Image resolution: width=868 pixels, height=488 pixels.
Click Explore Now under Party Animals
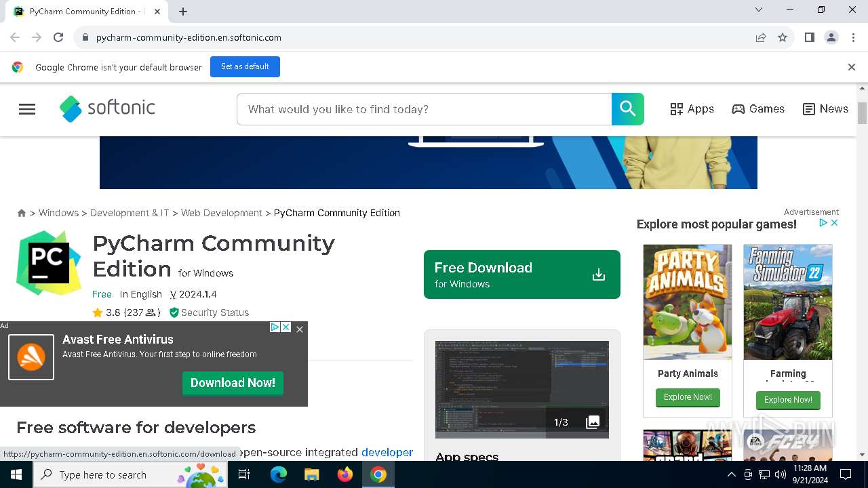coord(688,397)
